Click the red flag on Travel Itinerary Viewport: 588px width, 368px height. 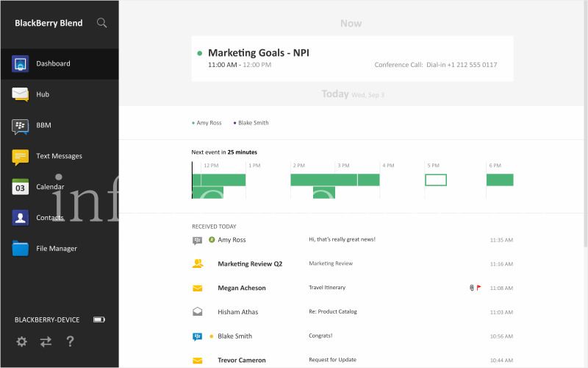pyautogui.click(x=479, y=288)
